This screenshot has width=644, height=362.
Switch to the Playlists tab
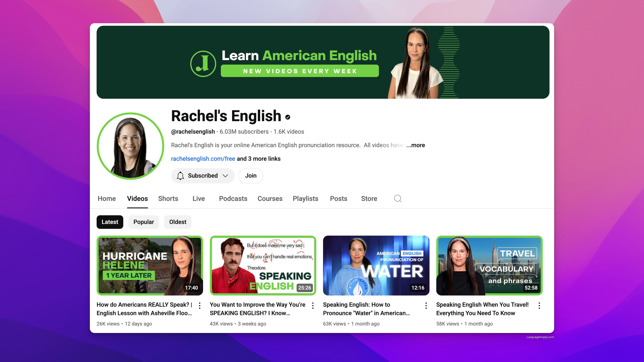[306, 199]
